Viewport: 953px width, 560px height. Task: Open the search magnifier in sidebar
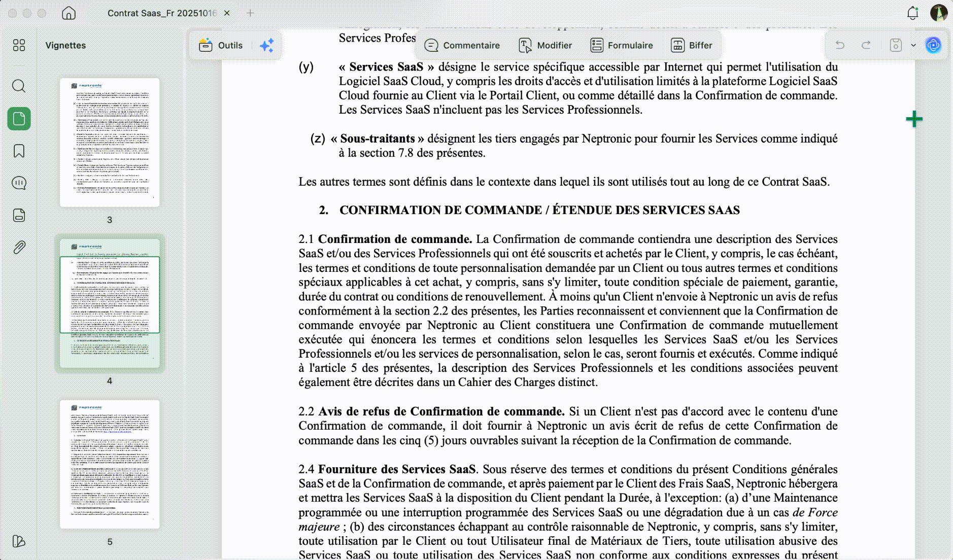(x=19, y=86)
